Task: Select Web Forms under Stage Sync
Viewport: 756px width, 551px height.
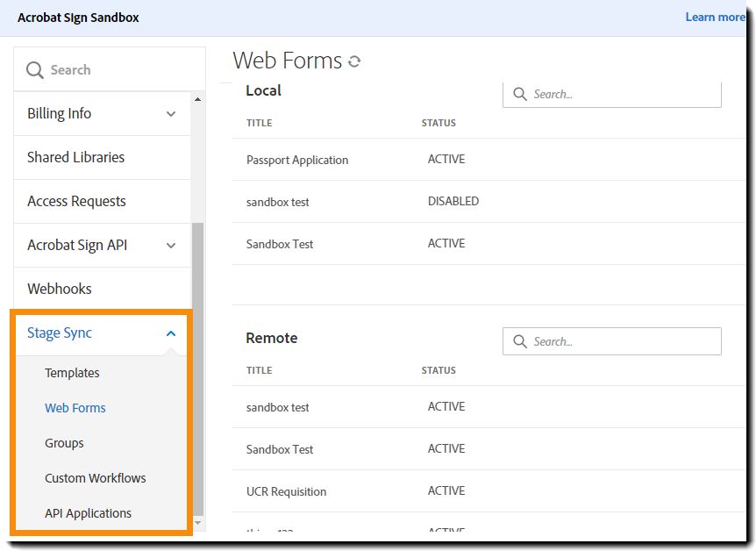Action: [x=75, y=408]
